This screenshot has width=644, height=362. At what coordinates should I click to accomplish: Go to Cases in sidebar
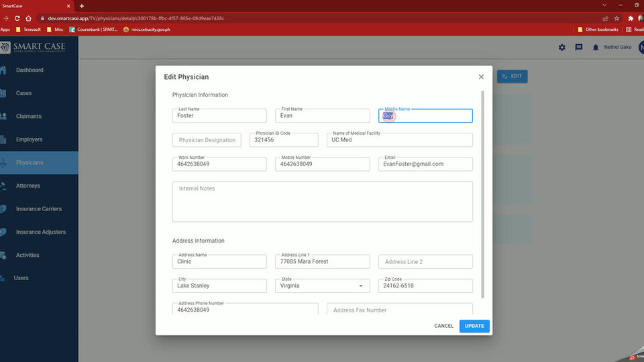pyautogui.click(x=39, y=93)
